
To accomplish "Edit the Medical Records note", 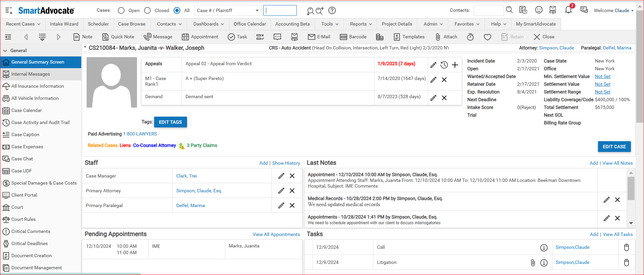I will click(607, 200).
